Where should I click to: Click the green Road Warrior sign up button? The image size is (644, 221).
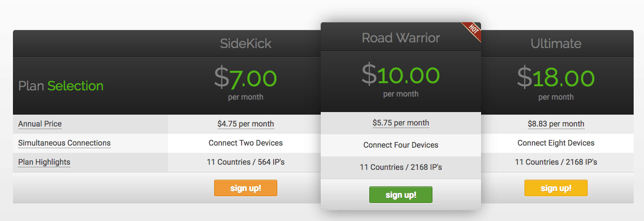(x=401, y=195)
